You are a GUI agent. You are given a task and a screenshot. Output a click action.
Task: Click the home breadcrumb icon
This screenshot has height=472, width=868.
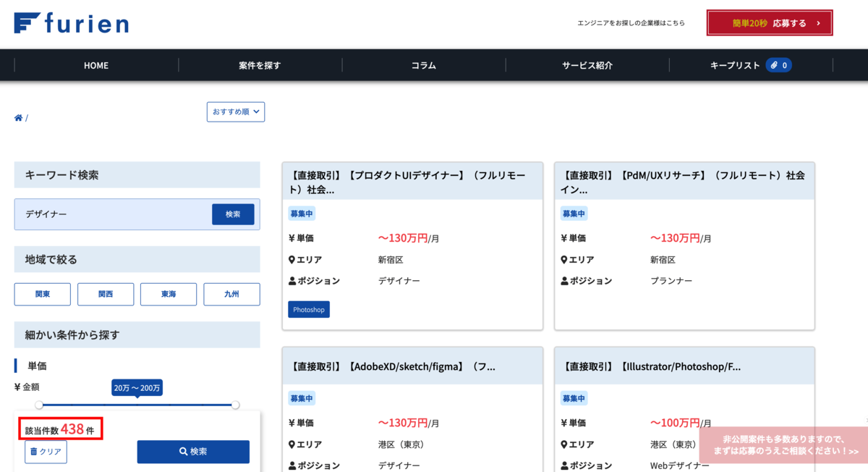pos(18,118)
